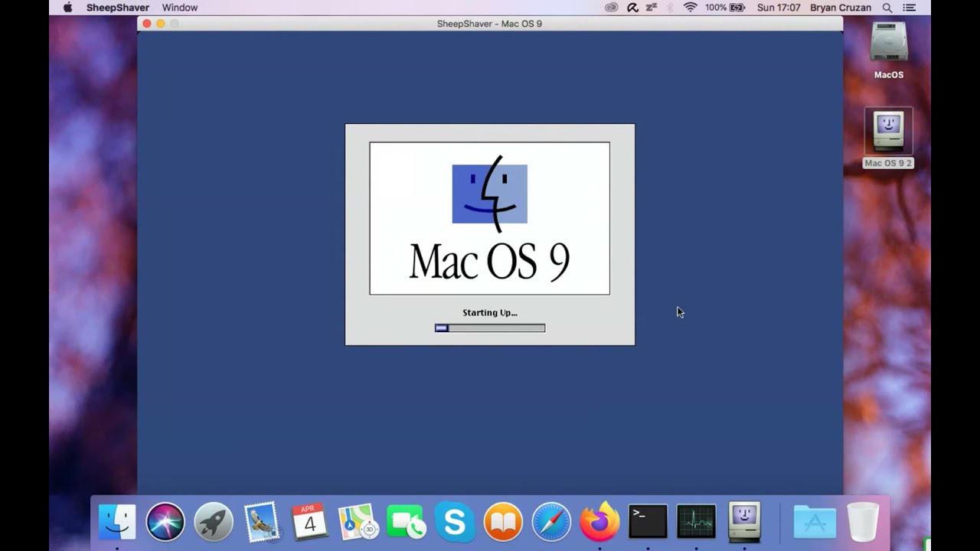Open Notification Center list icon

[x=910, y=8]
